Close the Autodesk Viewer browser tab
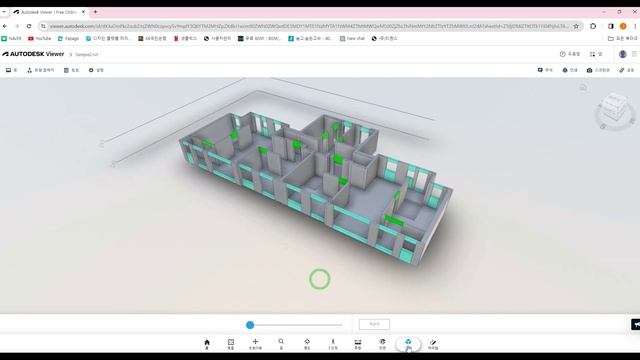 click(x=83, y=12)
